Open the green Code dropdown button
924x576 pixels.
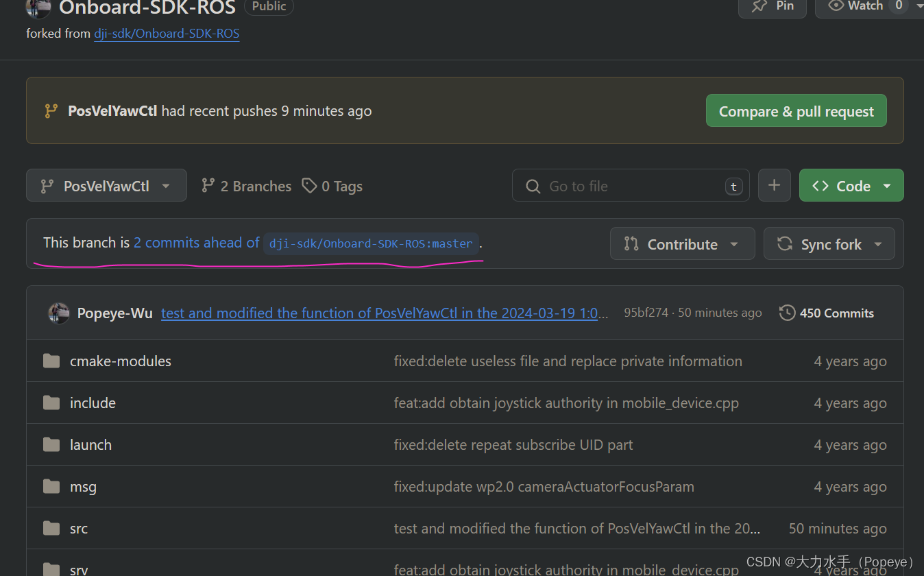pos(851,186)
